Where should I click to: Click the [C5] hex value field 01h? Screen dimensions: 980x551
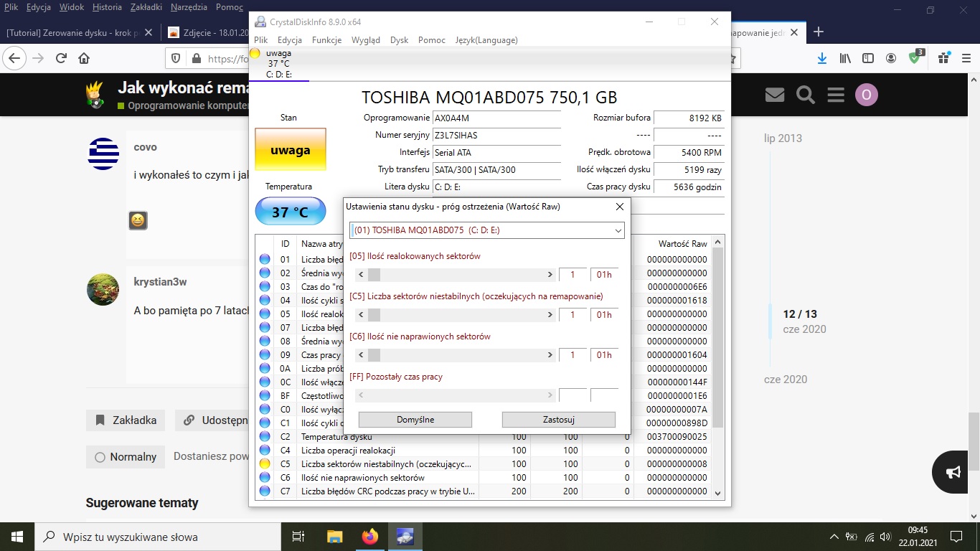point(604,315)
